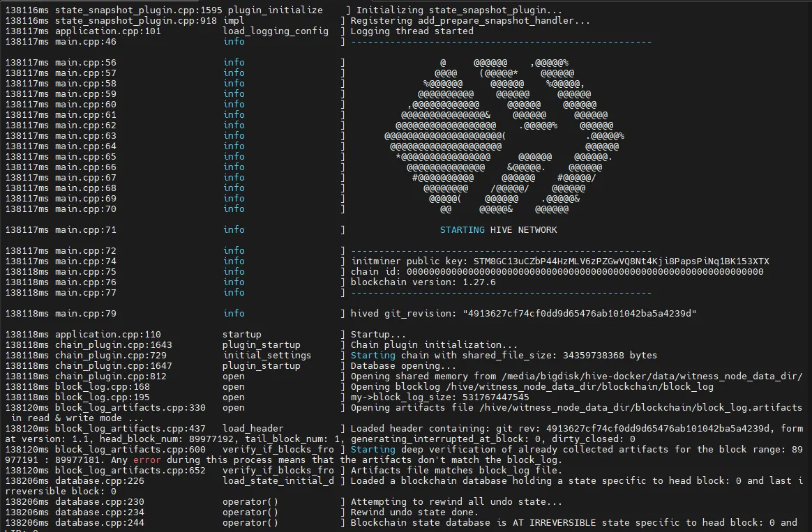
Task: Click 'block_log_artifacts.cpp:437' source reference
Action: [x=130, y=429]
